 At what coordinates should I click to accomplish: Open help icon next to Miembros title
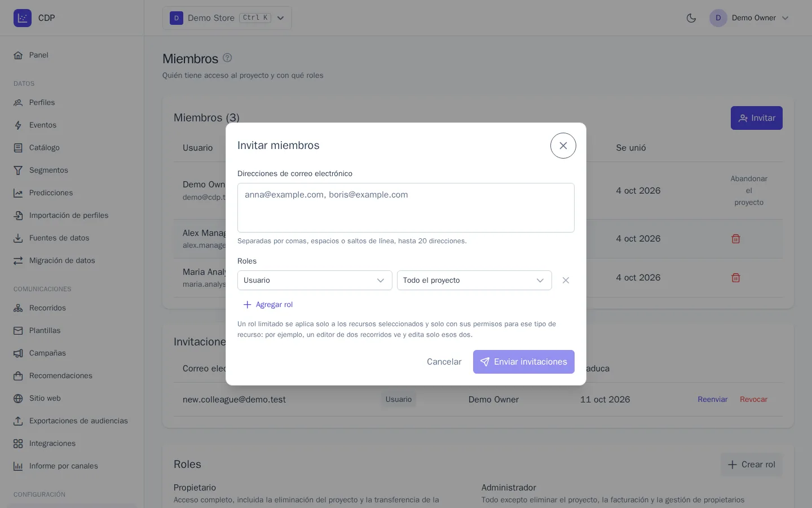coord(227,58)
